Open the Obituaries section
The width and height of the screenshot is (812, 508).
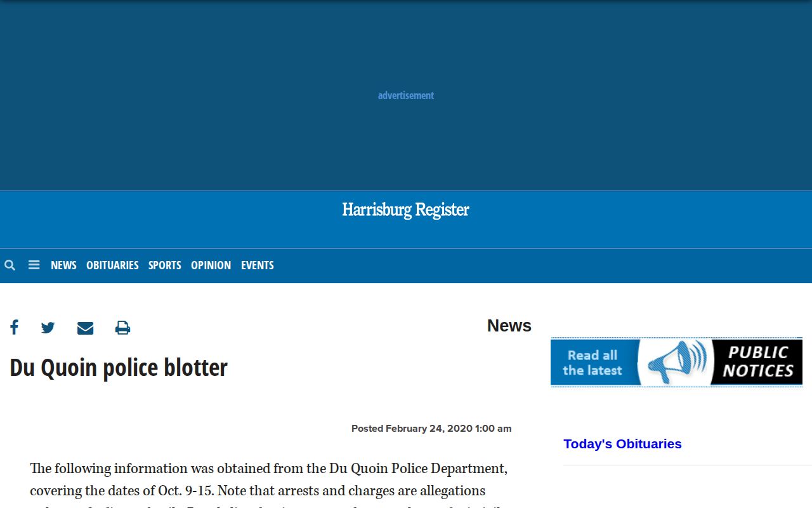[112, 265]
